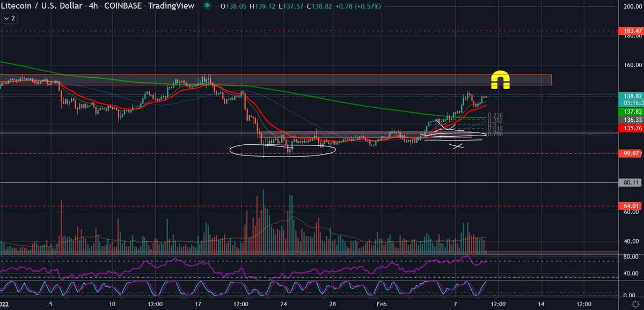Click the gray 136.33 price label

click(630, 120)
